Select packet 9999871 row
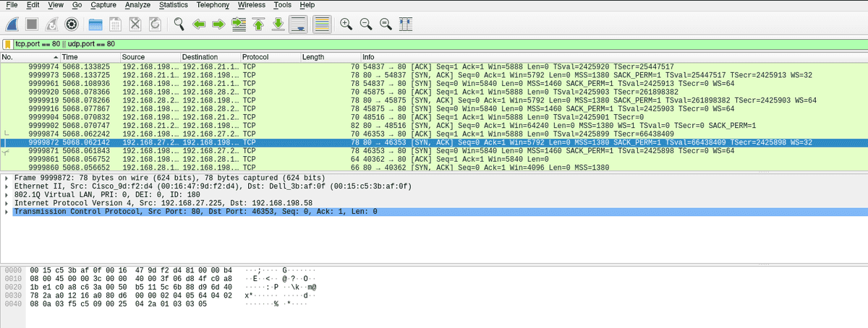The height and width of the screenshot is (328, 868). click(434, 150)
